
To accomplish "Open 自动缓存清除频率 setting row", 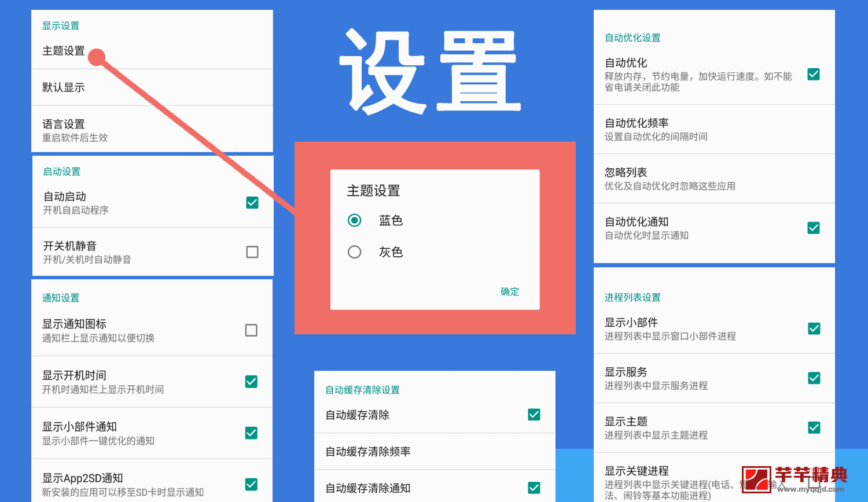I will coord(435,452).
